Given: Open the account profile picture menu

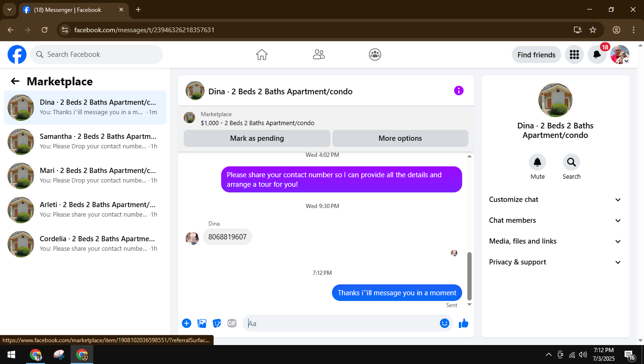Looking at the screenshot, I should pyautogui.click(x=620, y=55).
